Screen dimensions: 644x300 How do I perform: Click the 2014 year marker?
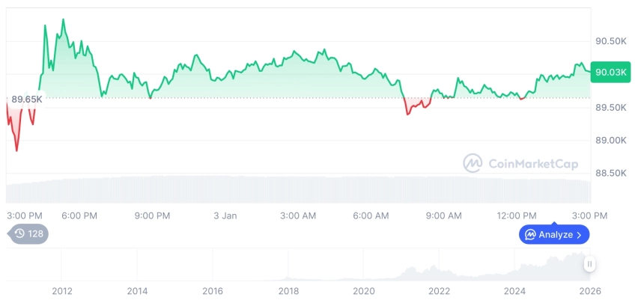pos(137,290)
